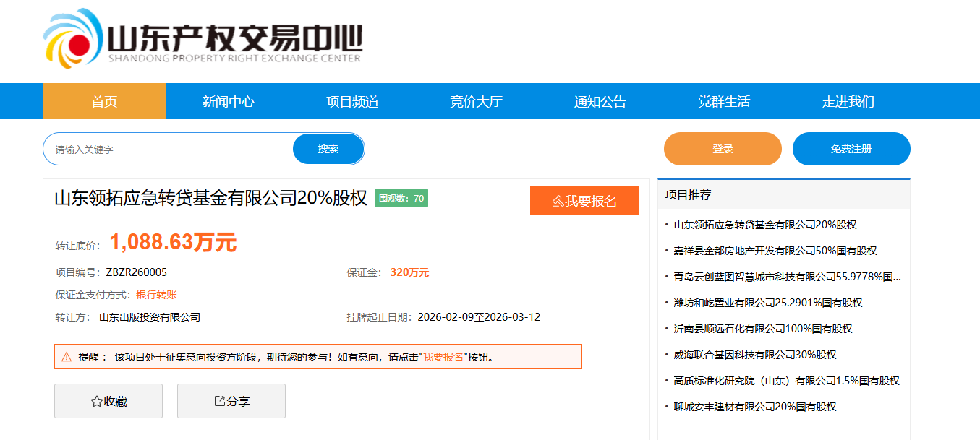Click the share icon on 分享 button
The image size is (980, 440).
pos(219,401)
